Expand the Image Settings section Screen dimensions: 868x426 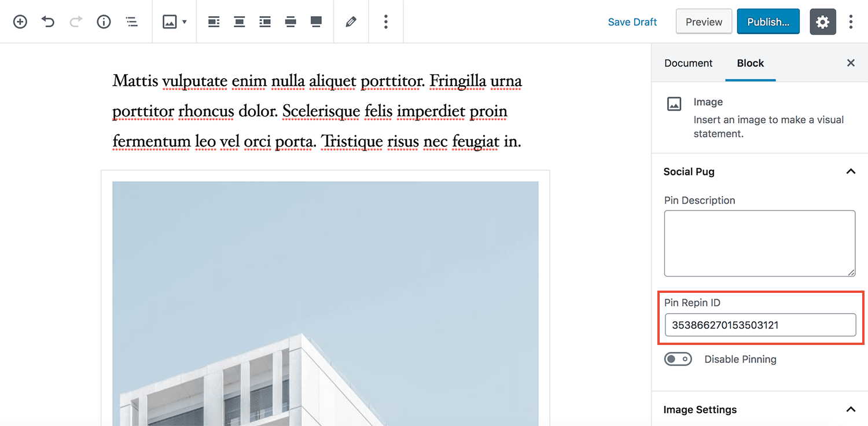851,409
